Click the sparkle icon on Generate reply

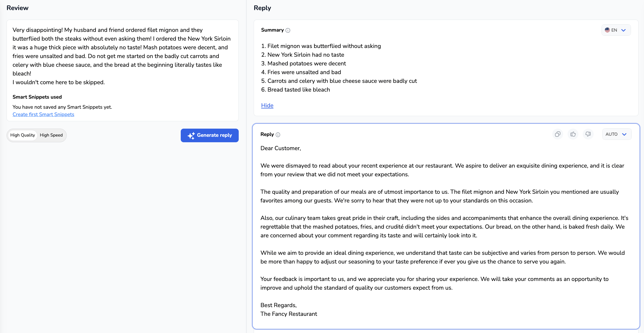click(191, 135)
